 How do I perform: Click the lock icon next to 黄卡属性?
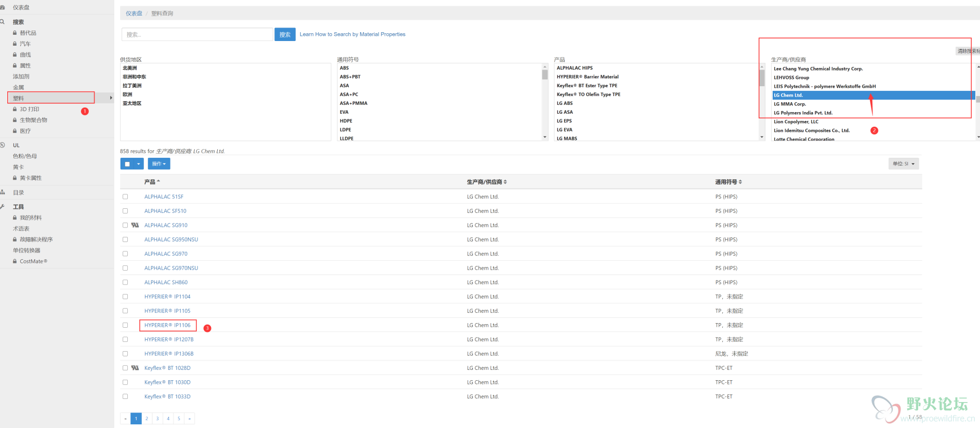(x=15, y=178)
